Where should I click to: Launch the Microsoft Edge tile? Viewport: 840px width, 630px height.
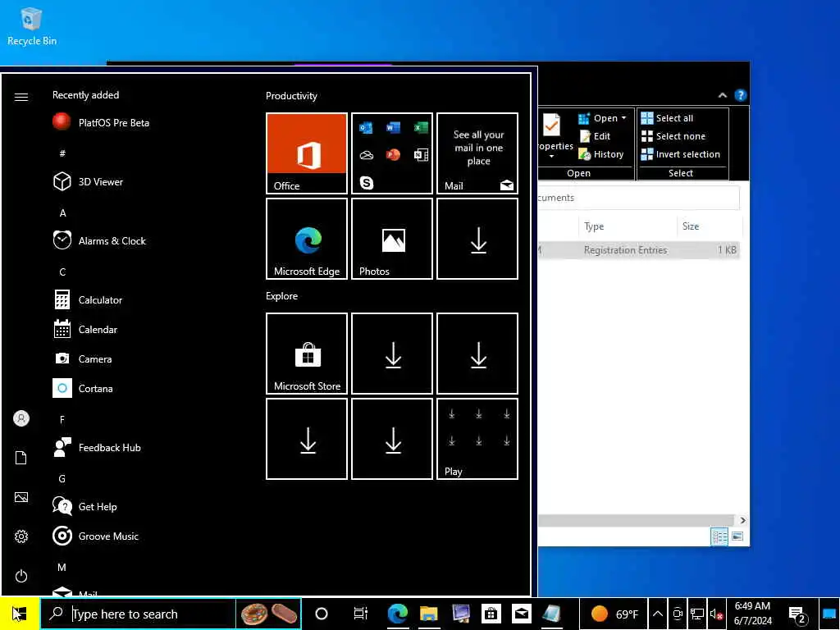[x=307, y=239]
